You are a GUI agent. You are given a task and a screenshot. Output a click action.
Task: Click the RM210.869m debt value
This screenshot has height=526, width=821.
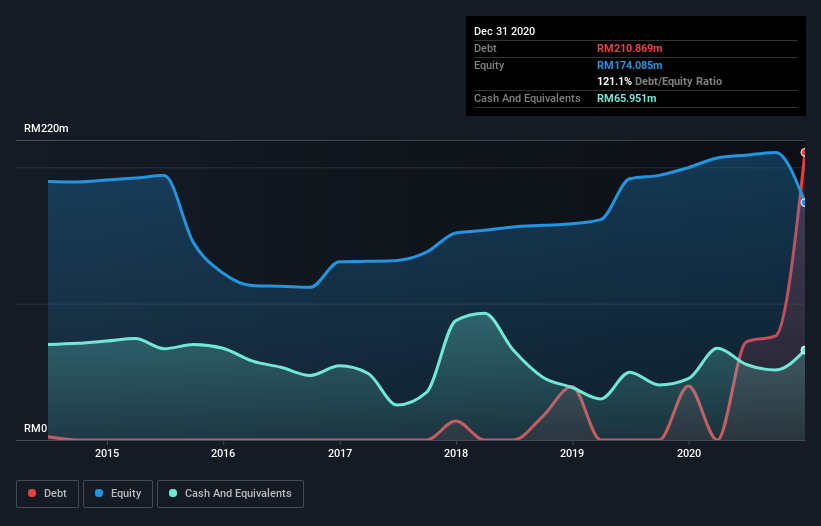pyautogui.click(x=629, y=48)
